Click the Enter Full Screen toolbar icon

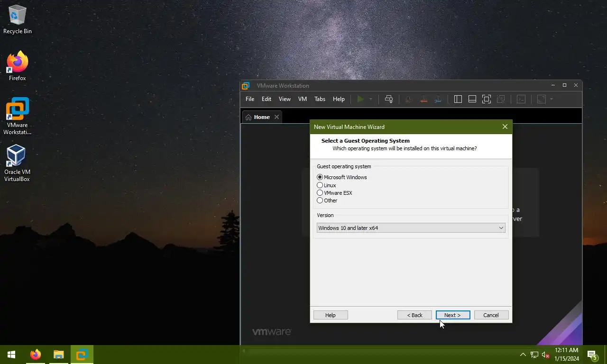[487, 99]
